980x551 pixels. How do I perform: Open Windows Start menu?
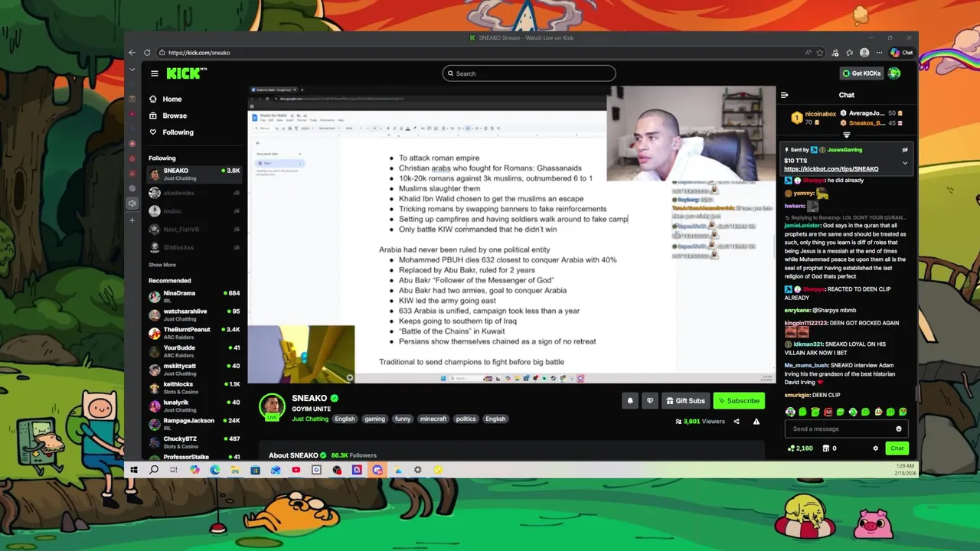point(133,470)
